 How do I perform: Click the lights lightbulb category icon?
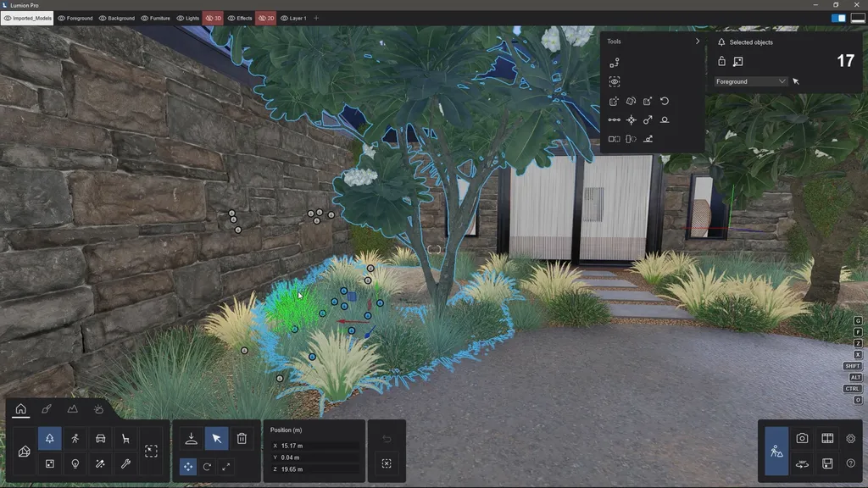75,464
